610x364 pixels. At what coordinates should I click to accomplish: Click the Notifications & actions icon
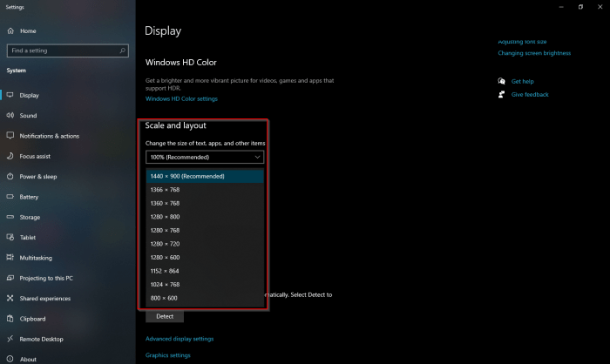point(10,135)
